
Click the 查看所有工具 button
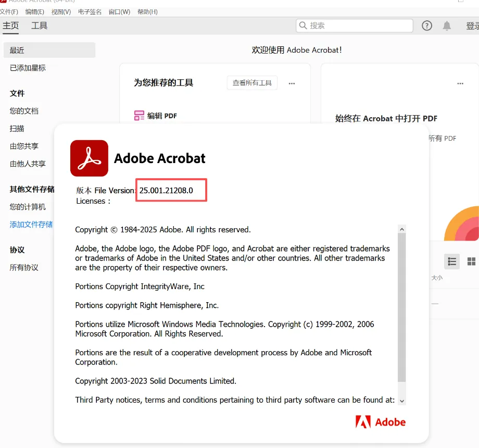(252, 83)
